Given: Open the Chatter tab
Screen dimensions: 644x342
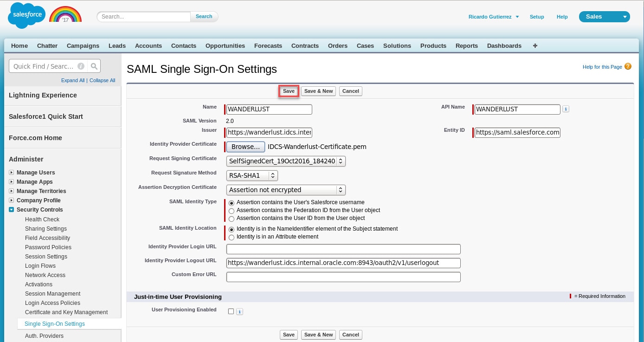Looking at the screenshot, I should point(47,45).
